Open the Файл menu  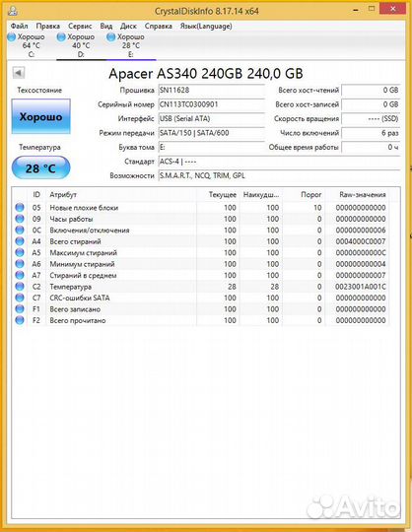click(19, 27)
